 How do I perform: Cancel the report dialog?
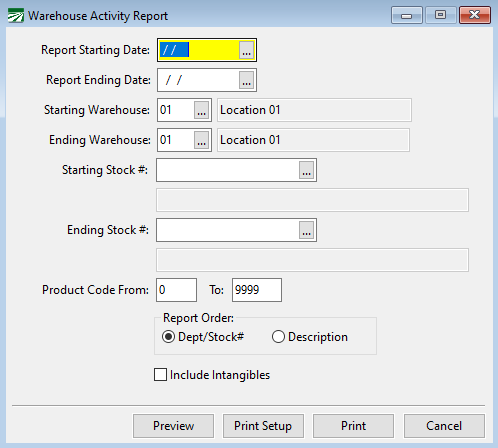[x=444, y=426]
